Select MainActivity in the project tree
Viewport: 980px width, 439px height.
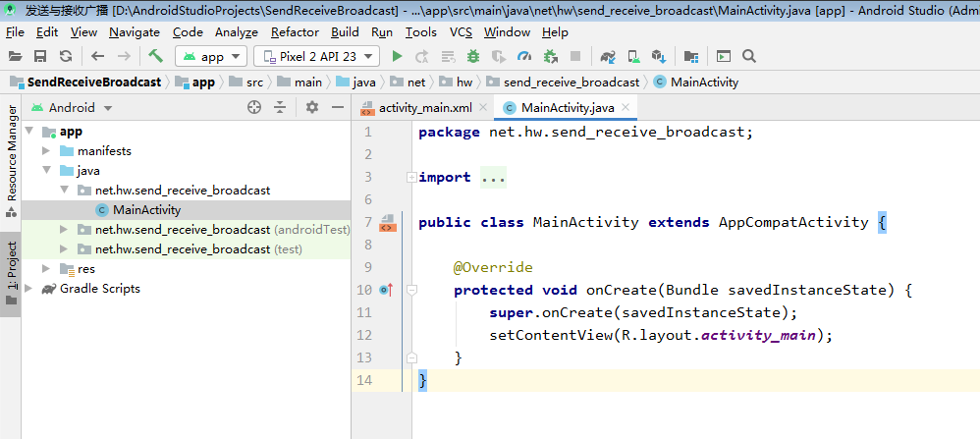click(147, 210)
